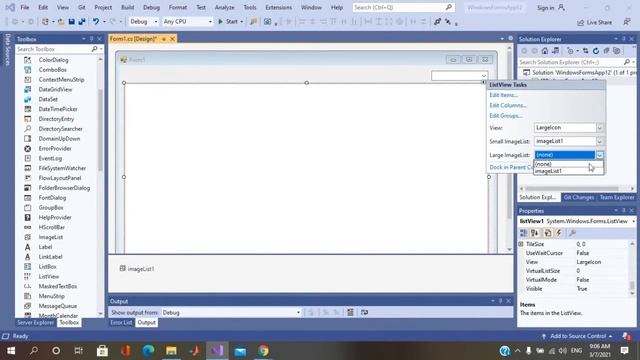Select (none) option in dropdown list
This screenshot has width=640, height=360.
tap(568, 164)
